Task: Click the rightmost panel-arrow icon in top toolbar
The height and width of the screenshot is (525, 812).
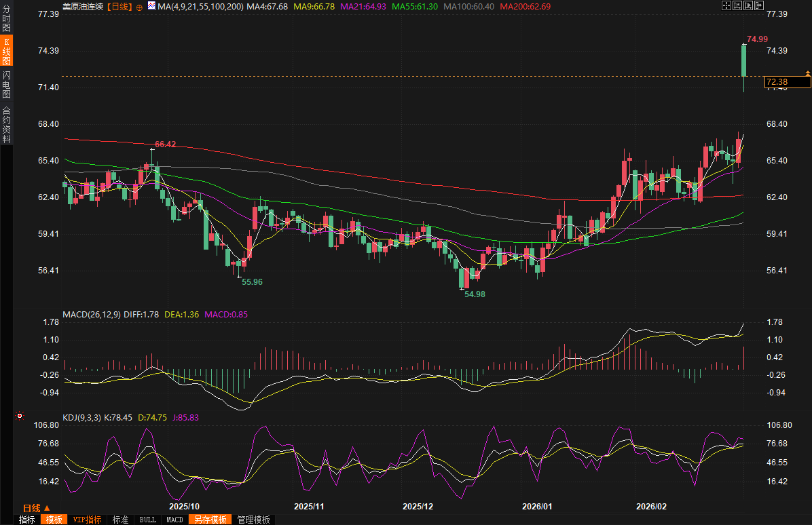Action: (x=759, y=5)
